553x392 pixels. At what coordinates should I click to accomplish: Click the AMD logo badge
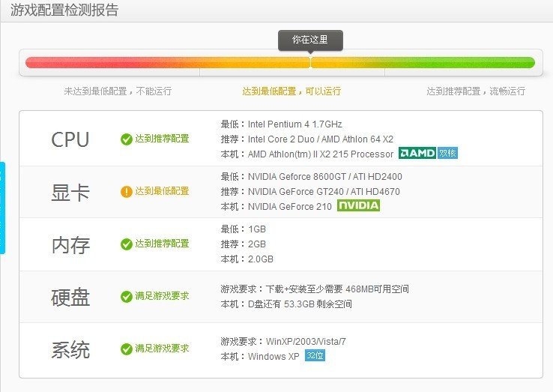(417, 153)
